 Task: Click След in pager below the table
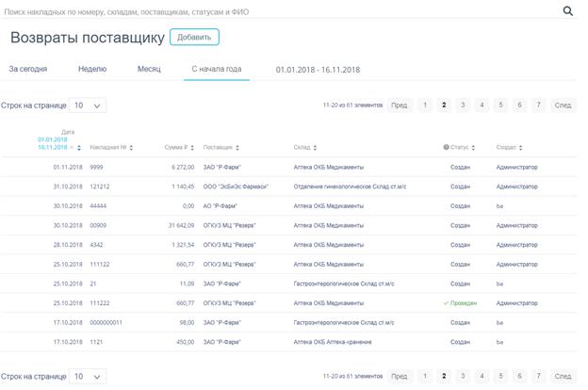click(x=563, y=376)
